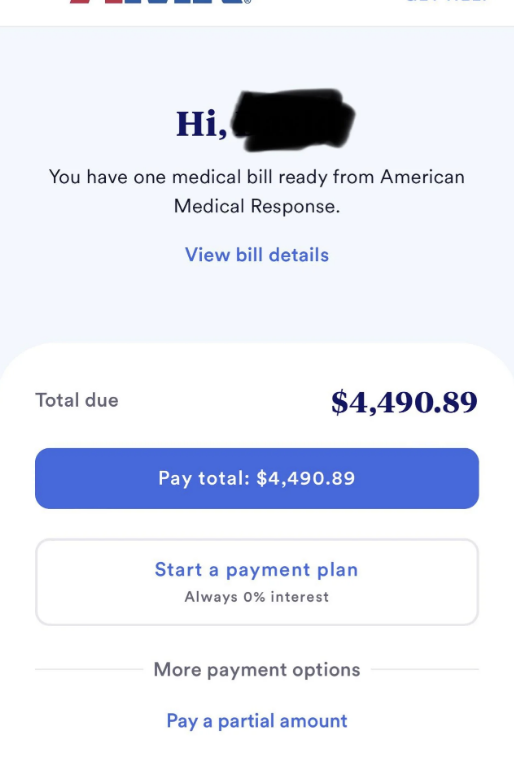514x760 pixels.
Task: Click the Always 0% interest subtext
Action: [x=257, y=597]
